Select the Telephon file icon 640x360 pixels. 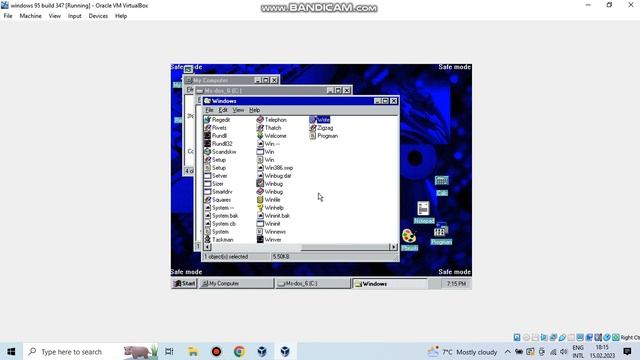tap(260, 120)
